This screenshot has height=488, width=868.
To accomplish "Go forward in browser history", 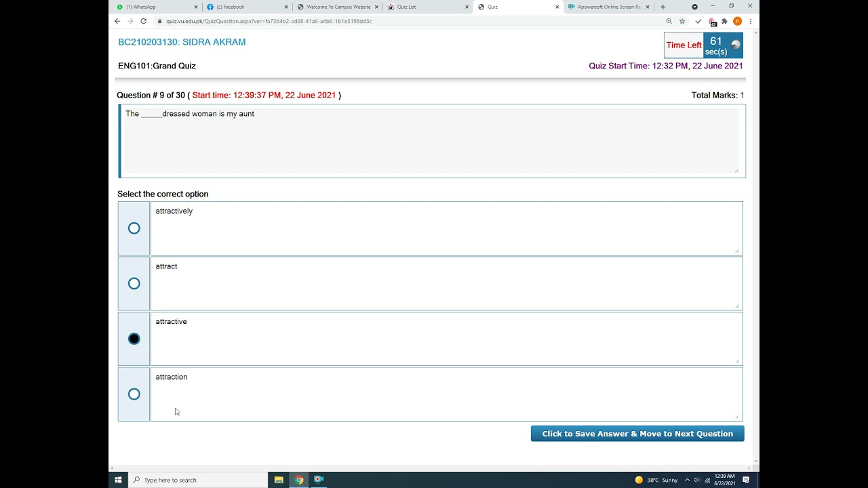I will (130, 21).
